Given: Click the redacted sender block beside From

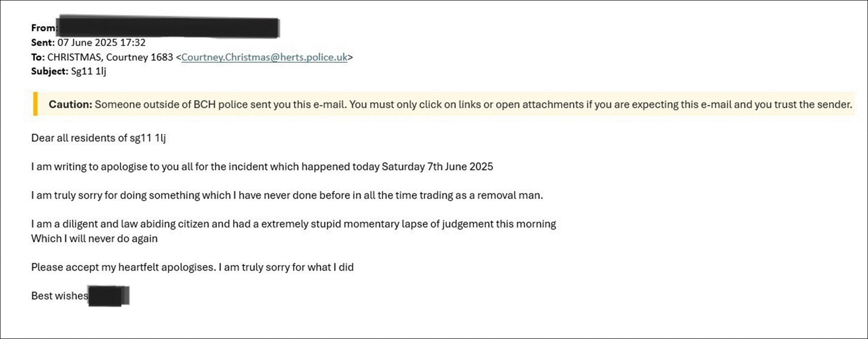Looking at the screenshot, I should pyautogui.click(x=168, y=28).
